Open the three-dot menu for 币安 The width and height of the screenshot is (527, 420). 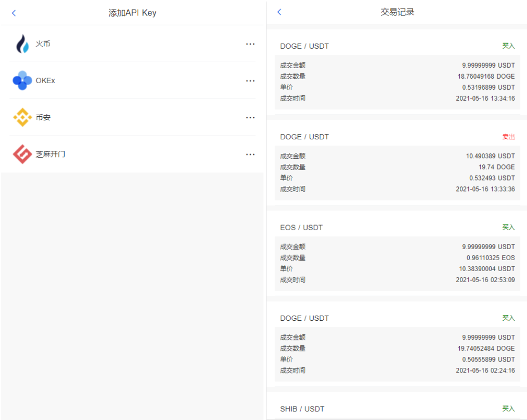pyautogui.click(x=250, y=118)
